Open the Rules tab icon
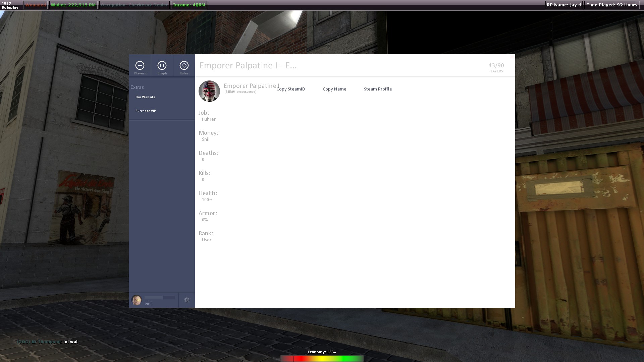 184,66
